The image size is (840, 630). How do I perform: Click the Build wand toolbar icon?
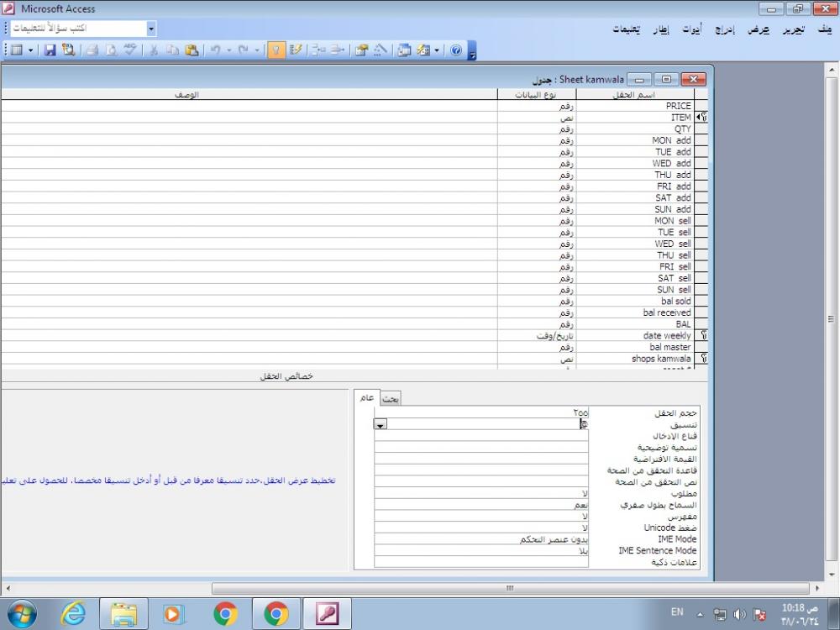tap(381, 50)
